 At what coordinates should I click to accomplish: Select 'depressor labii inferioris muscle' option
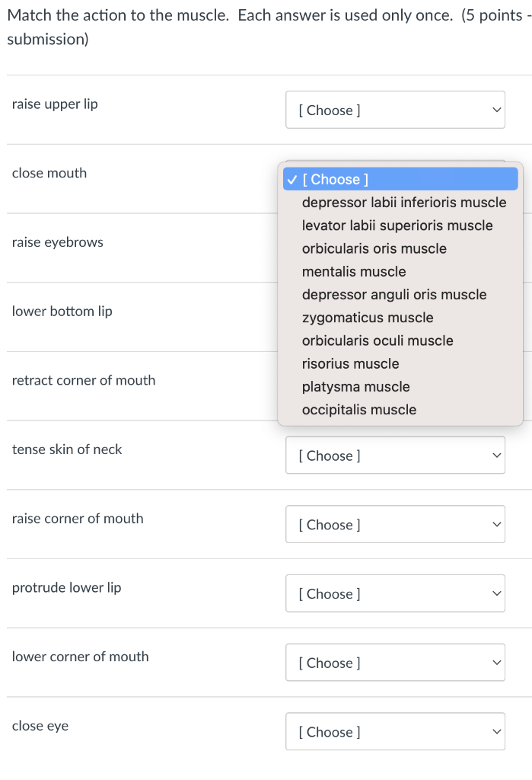click(x=403, y=203)
